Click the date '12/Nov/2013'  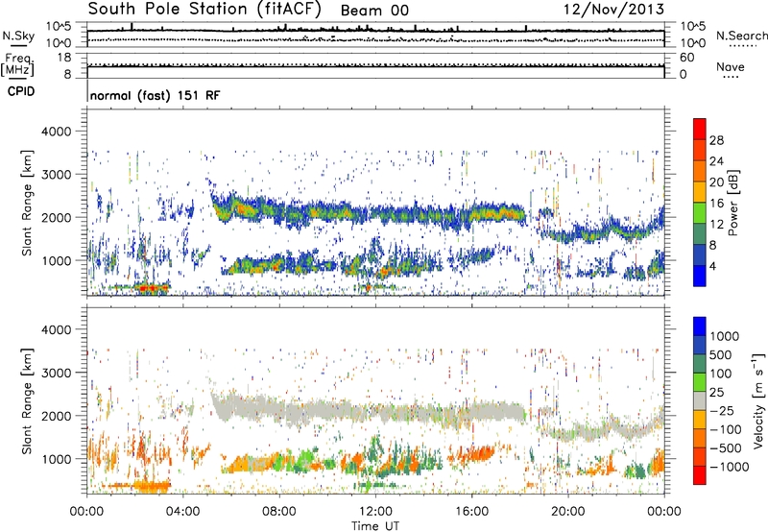point(613,10)
